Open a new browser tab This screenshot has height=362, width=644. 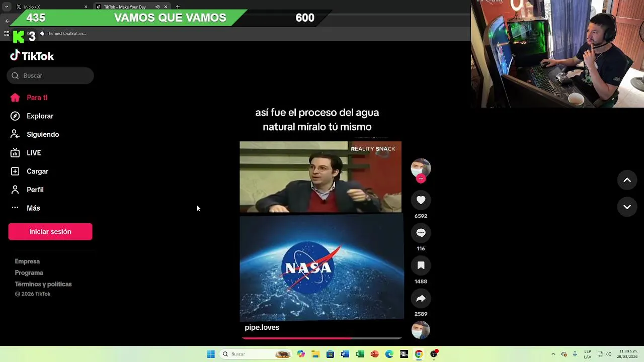pos(178,7)
